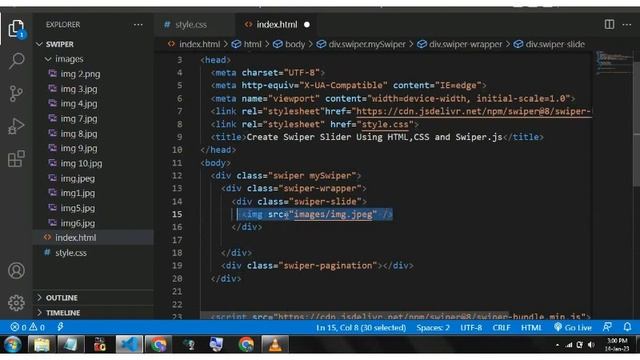640x360 pixels.
Task: Open style.css link on line 8
Action: click(x=385, y=124)
